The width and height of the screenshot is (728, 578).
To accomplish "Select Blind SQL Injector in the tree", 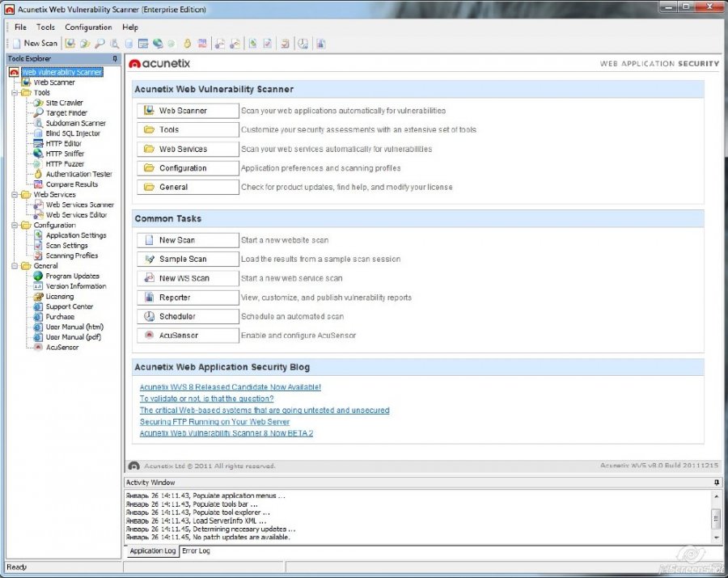I will pos(73,133).
